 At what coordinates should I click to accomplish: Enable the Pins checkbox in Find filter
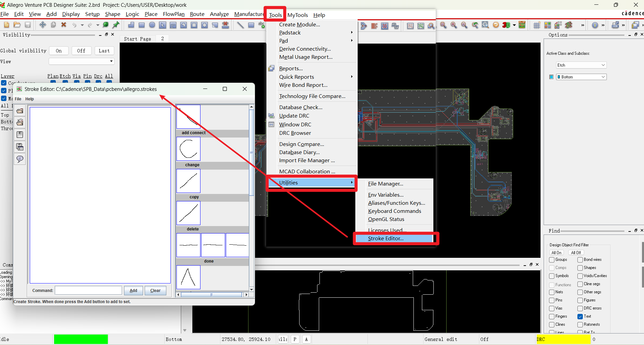click(x=552, y=300)
